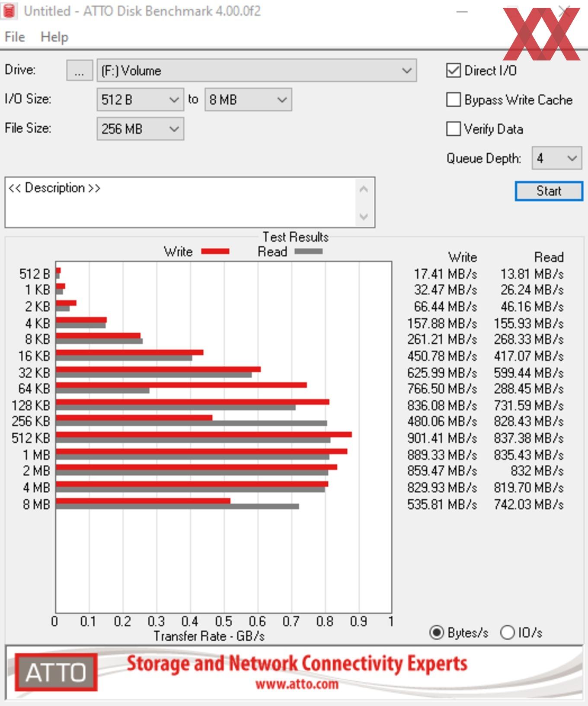Click the 8 MB gray read bar
The width and height of the screenshot is (588, 706).
click(177, 506)
